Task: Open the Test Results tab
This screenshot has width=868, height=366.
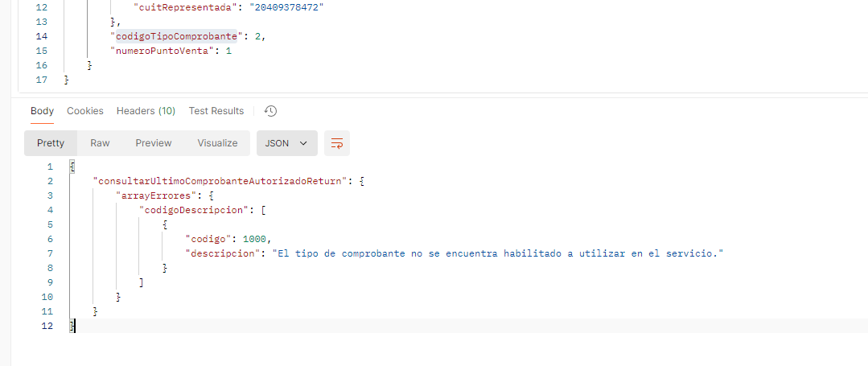Action: coord(216,111)
